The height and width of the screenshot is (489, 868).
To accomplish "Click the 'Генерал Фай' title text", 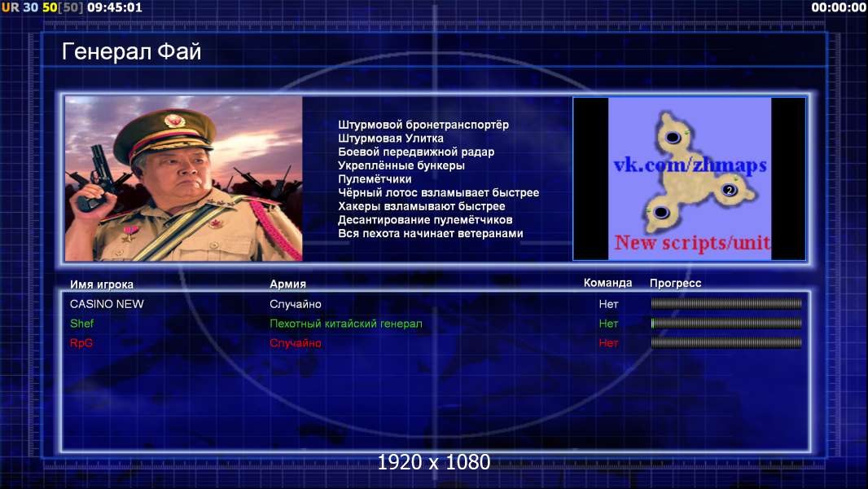I will (131, 51).
